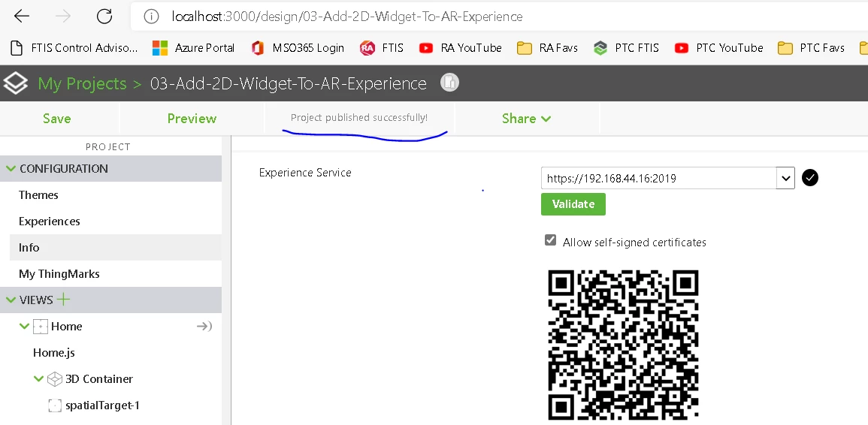Open the Share dropdown menu

[x=527, y=119]
